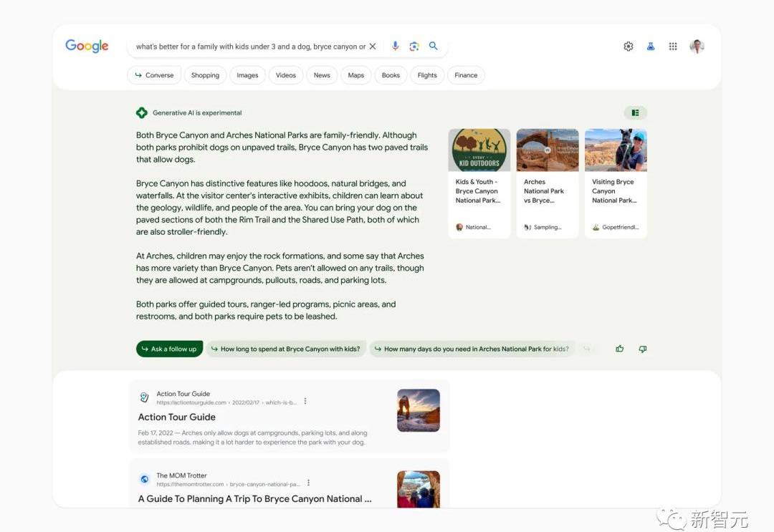The width and height of the screenshot is (774, 532).
Task: Give thumbs down to AI answer
Action: point(642,349)
